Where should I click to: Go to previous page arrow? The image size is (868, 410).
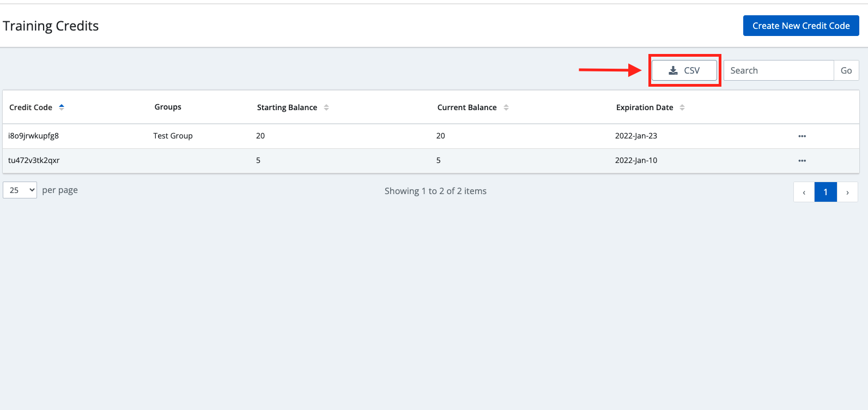click(x=804, y=192)
